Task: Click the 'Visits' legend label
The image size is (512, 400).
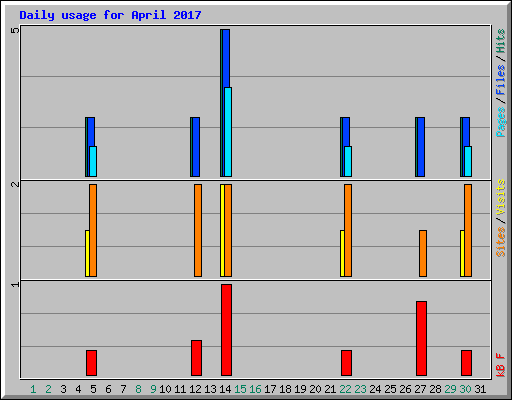Action: click(500, 197)
